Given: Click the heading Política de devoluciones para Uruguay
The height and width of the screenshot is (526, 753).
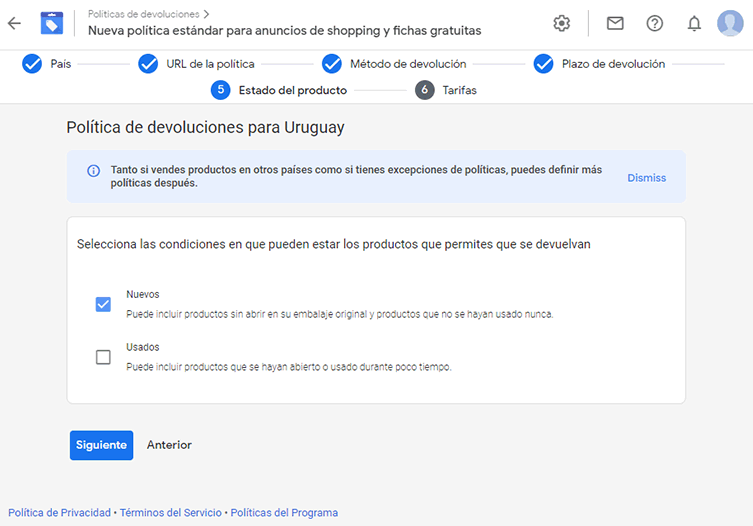Looking at the screenshot, I should click(x=206, y=127).
